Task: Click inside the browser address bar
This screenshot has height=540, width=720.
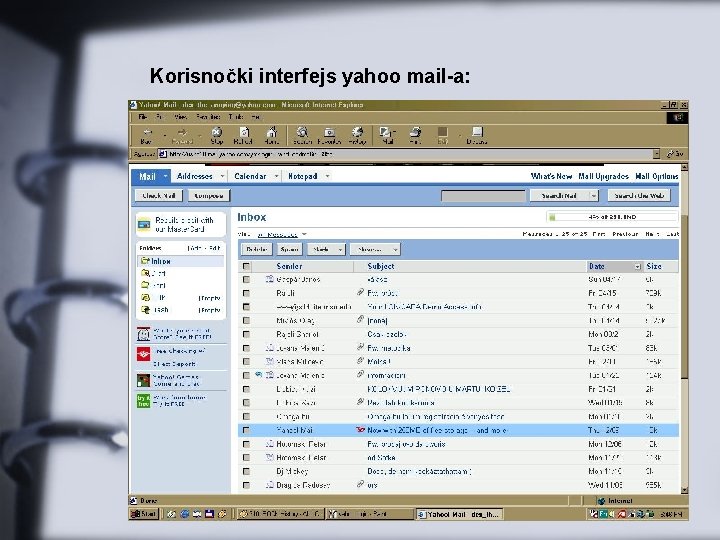Action: pyautogui.click(x=405, y=154)
